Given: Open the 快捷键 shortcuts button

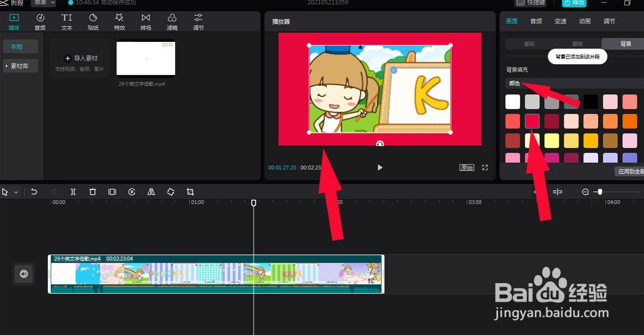Looking at the screenshot, I should 530,3.
